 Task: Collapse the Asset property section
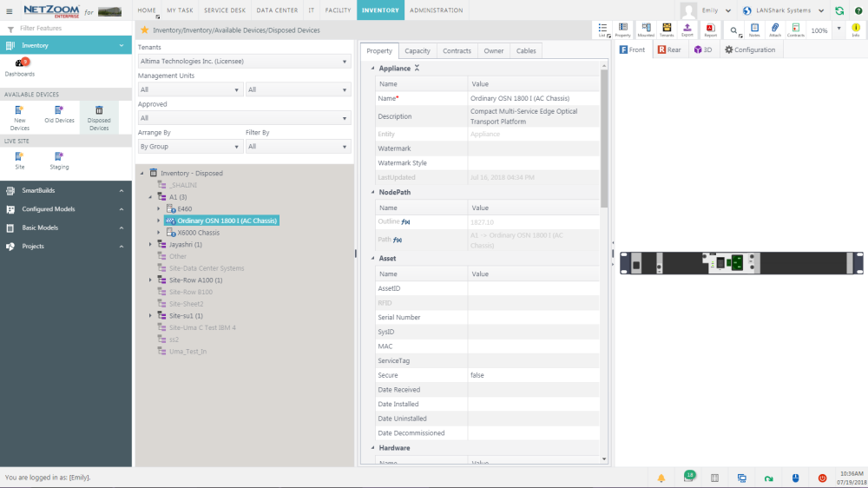tap(372, 258)
